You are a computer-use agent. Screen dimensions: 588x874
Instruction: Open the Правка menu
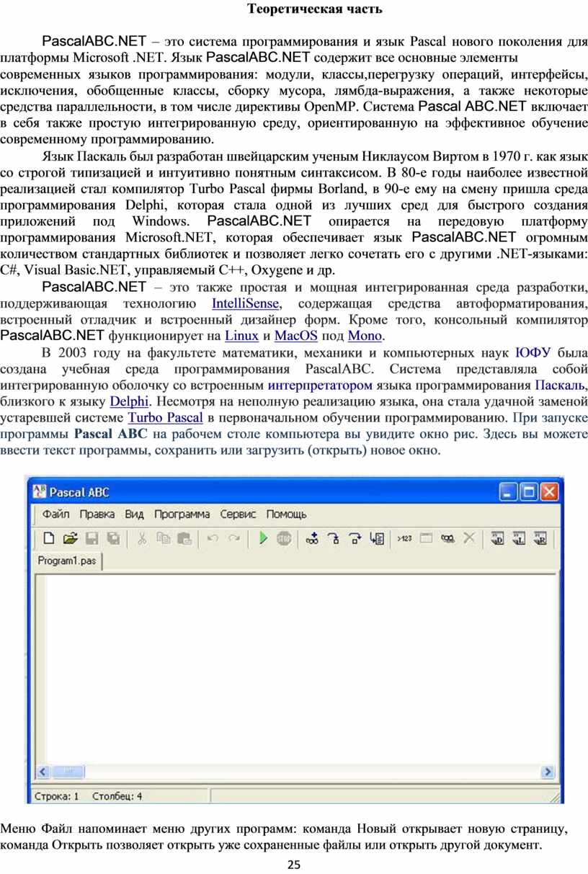click(97, 514)
